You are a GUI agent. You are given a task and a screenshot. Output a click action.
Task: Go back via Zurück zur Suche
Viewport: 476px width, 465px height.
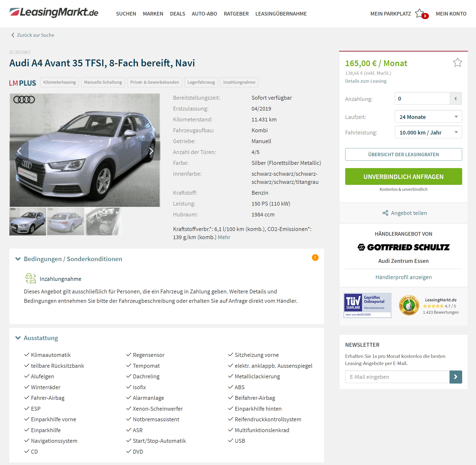coord(33,35)
